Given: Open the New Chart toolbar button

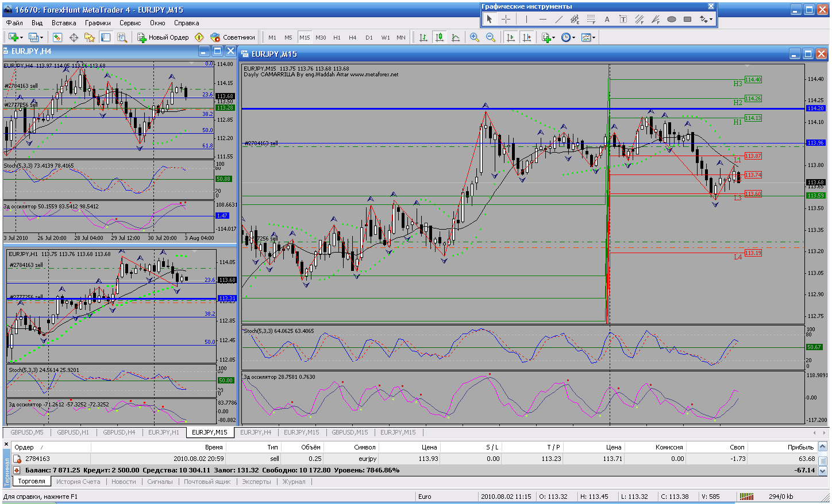Looking at the screenshot, I should tap(14, 37).
